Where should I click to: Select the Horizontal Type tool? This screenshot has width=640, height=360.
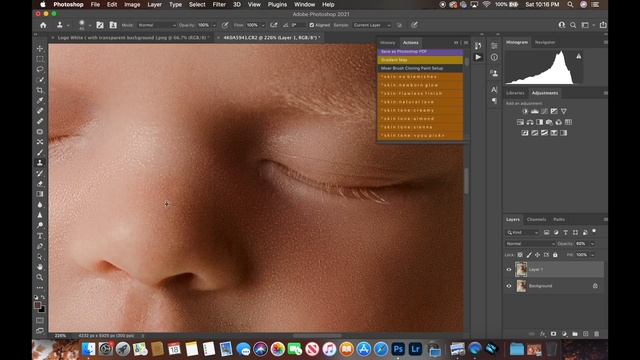pos(40,236)
